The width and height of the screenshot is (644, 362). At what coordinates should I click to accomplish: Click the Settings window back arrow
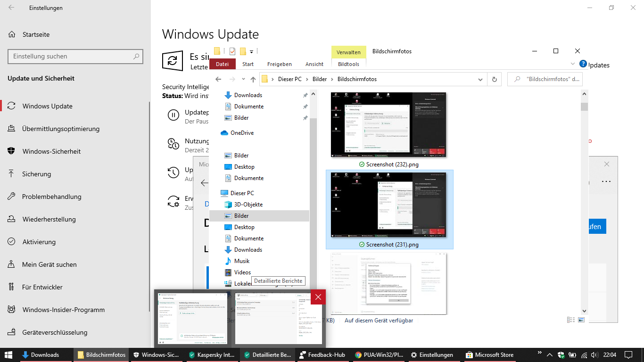coord(11,8)
